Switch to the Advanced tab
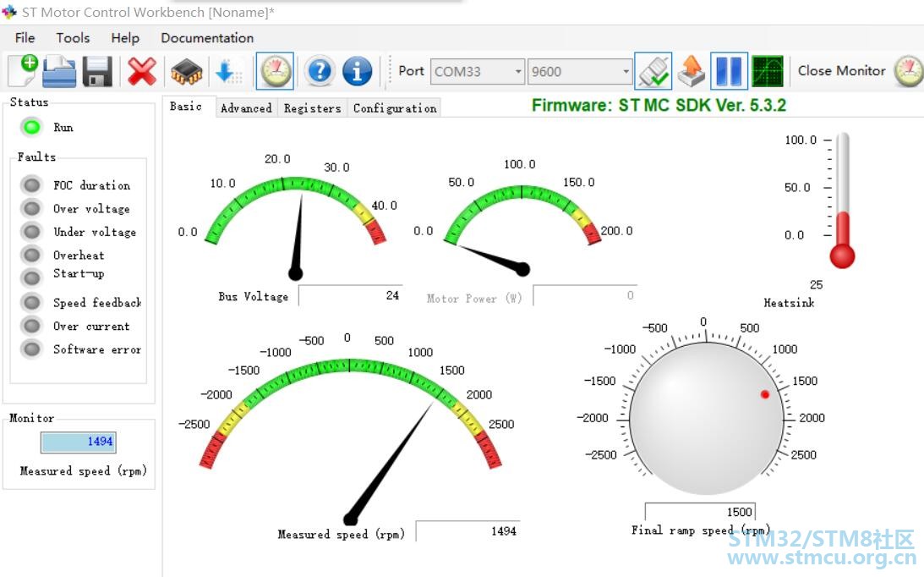924x577 pixels. point(246,108)
